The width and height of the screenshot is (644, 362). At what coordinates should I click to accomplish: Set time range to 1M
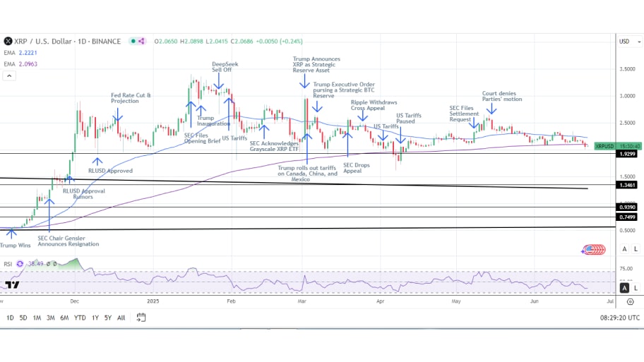click(37, 318)
